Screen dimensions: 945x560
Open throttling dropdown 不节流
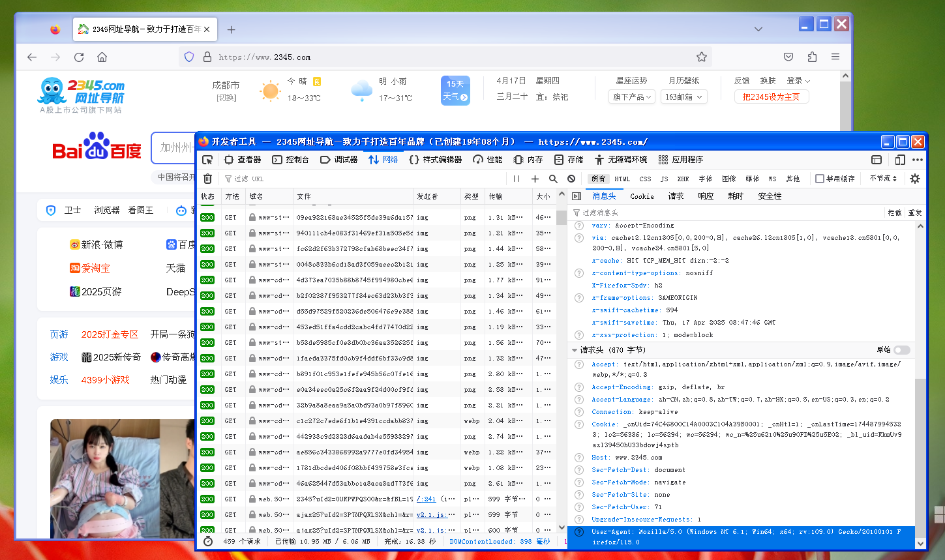point(883,179)
